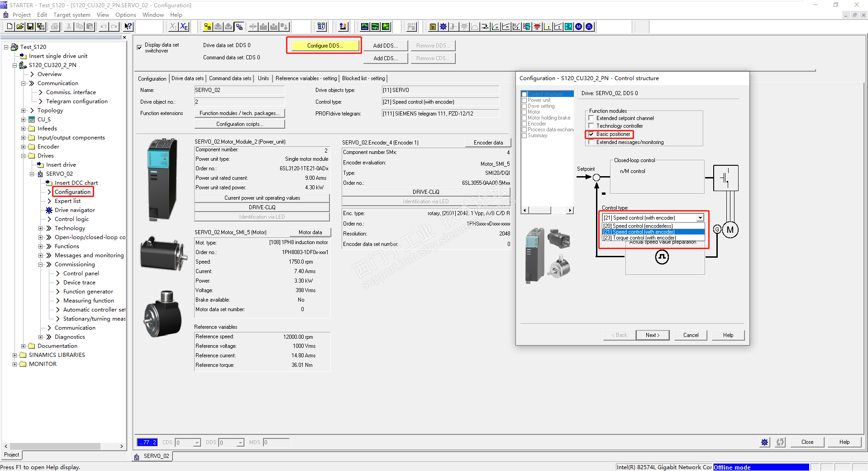Open the Project menu
This screenshot has width=868, height=471.
click(21, 15)
